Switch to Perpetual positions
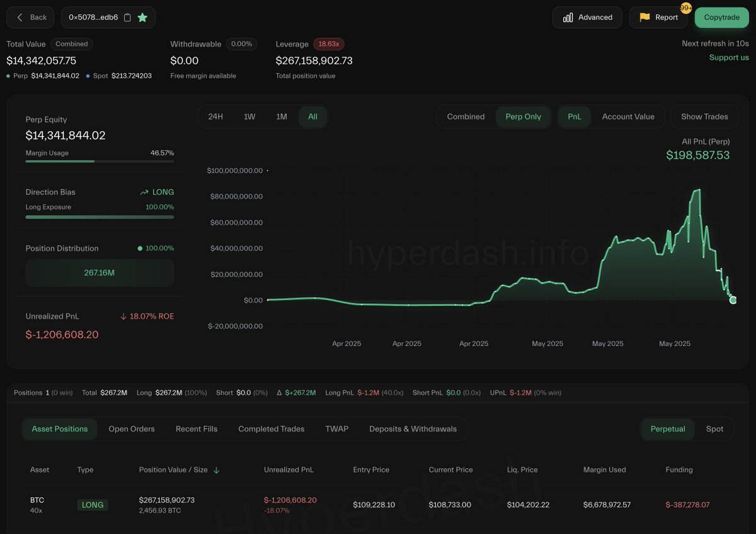 pyautogui.click(x=668, y=429)
